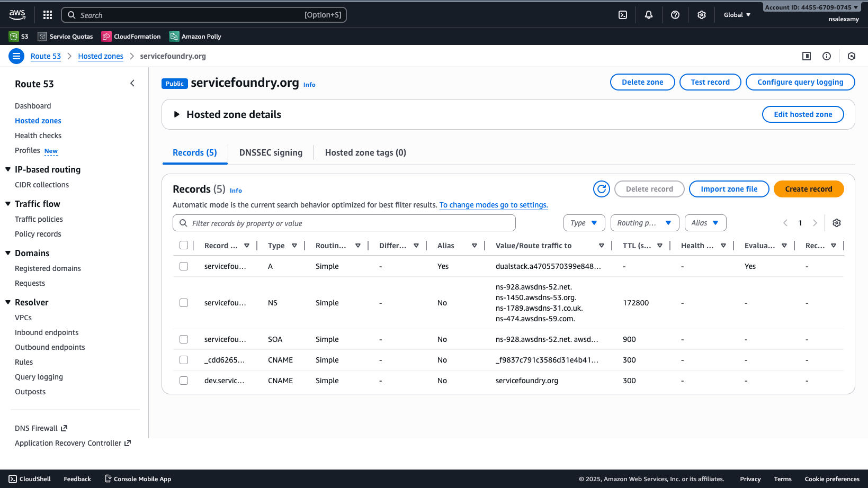The image size is (868, 488).
Task: Open the CloudFormation favorite shortcut
Action: 131,36
